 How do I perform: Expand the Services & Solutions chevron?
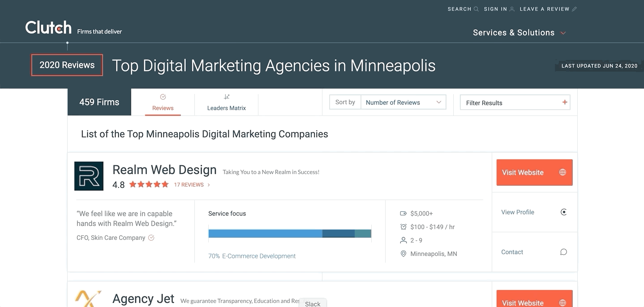point(563,33)
